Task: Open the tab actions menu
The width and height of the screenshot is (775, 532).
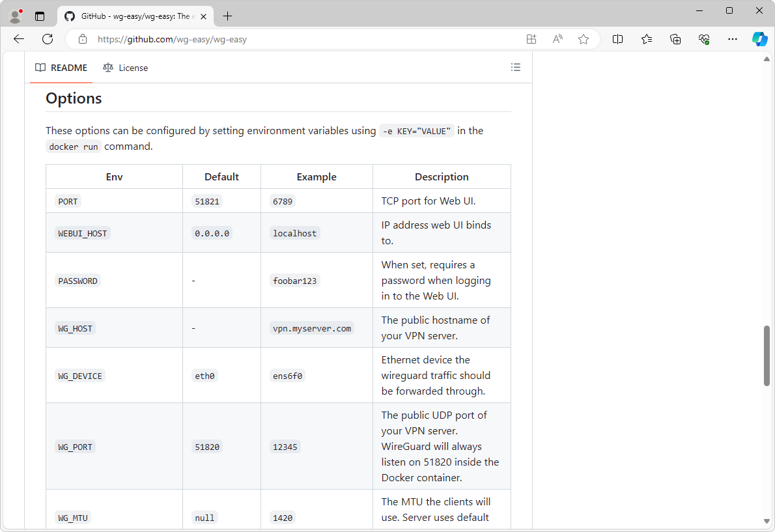Action: (x=40, y=16)
